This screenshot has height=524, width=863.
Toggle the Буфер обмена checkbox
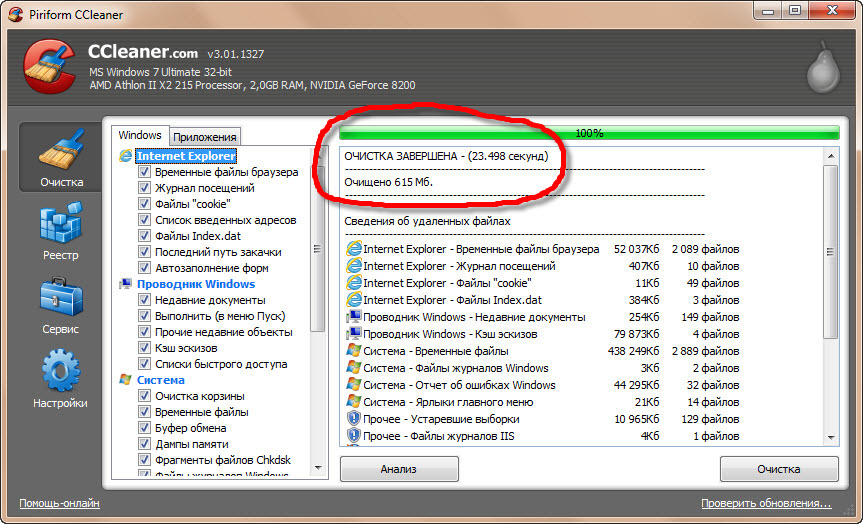(x=144, y=428)
